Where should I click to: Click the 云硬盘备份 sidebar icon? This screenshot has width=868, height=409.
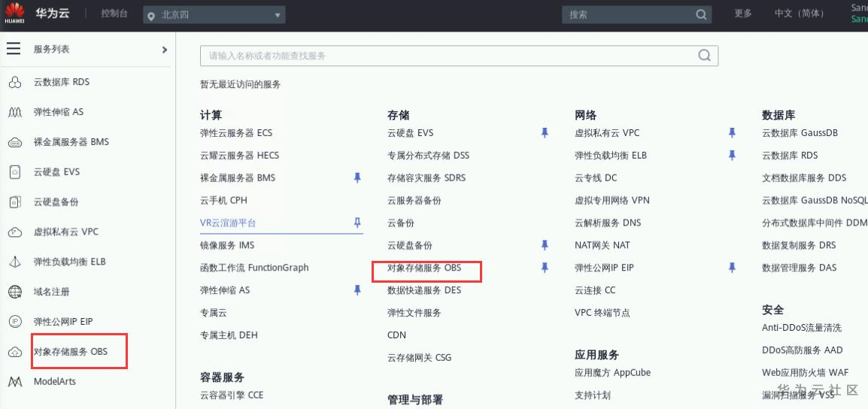[x=15, y=202]
